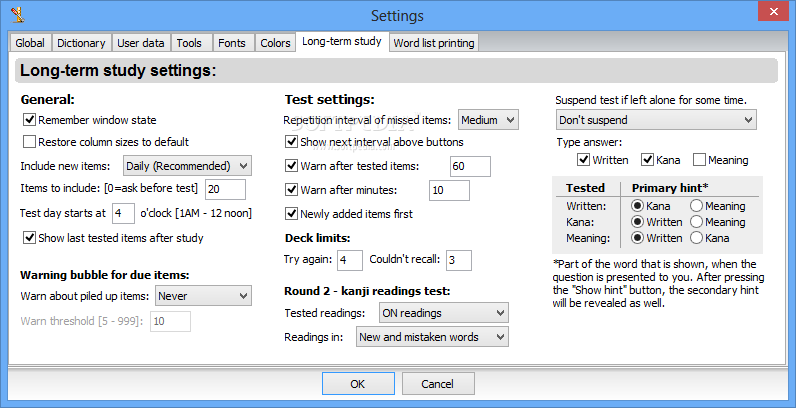This screenshot has width=796, height=408.
Task: Toggle Remember window state checkbox
Action: coord(29,120)
